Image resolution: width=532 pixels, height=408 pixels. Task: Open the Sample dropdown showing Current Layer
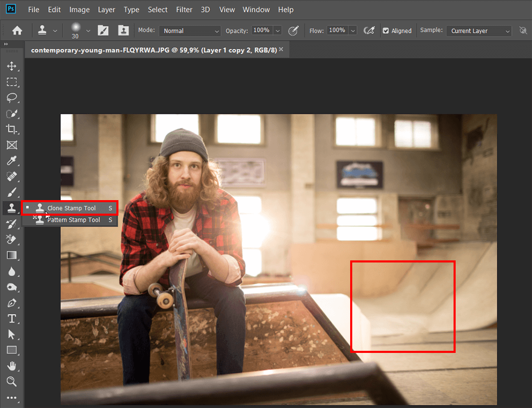[479, 31]
